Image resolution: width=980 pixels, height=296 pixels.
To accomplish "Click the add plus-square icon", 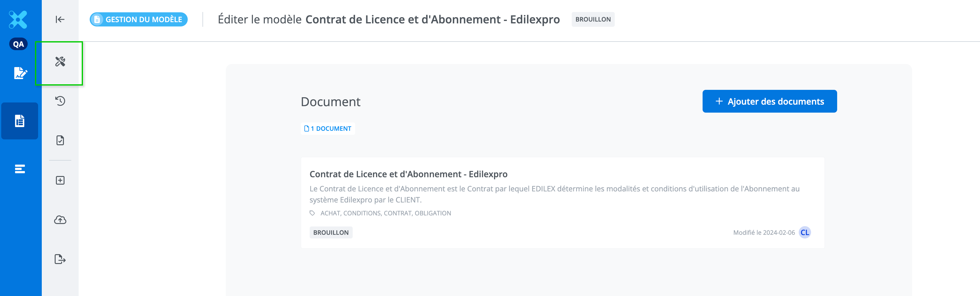I will 60,180.
